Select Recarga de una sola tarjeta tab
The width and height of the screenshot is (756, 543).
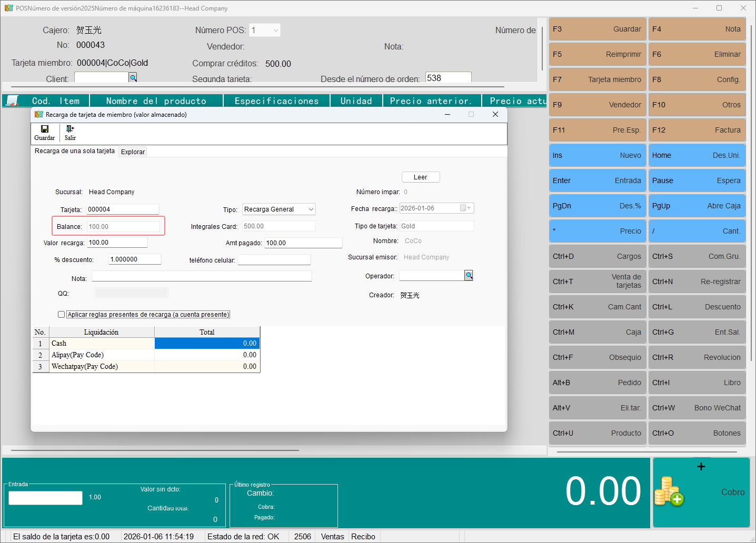click(x=75, y=151)
